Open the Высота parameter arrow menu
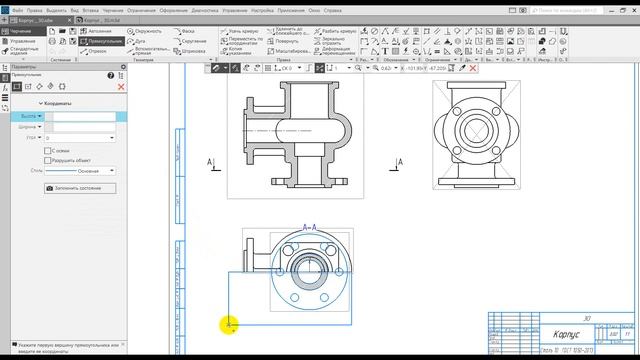 click(x=40, y=116)
